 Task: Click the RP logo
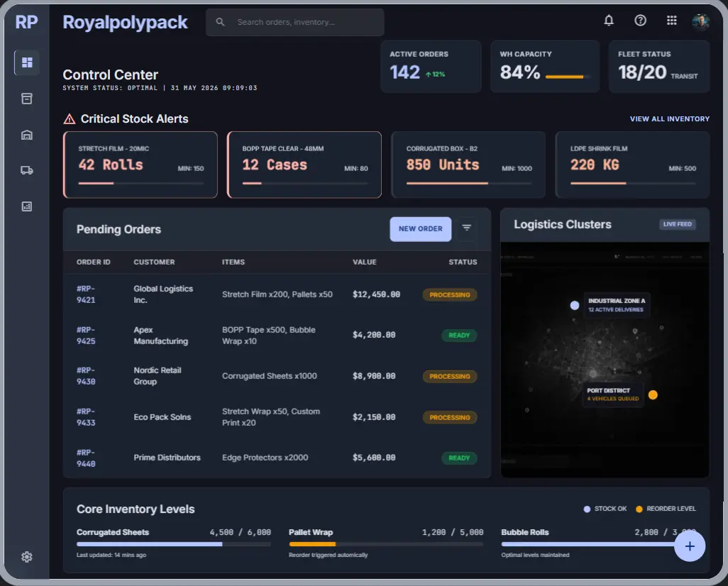pyautogui.click(x=26, y=22)
